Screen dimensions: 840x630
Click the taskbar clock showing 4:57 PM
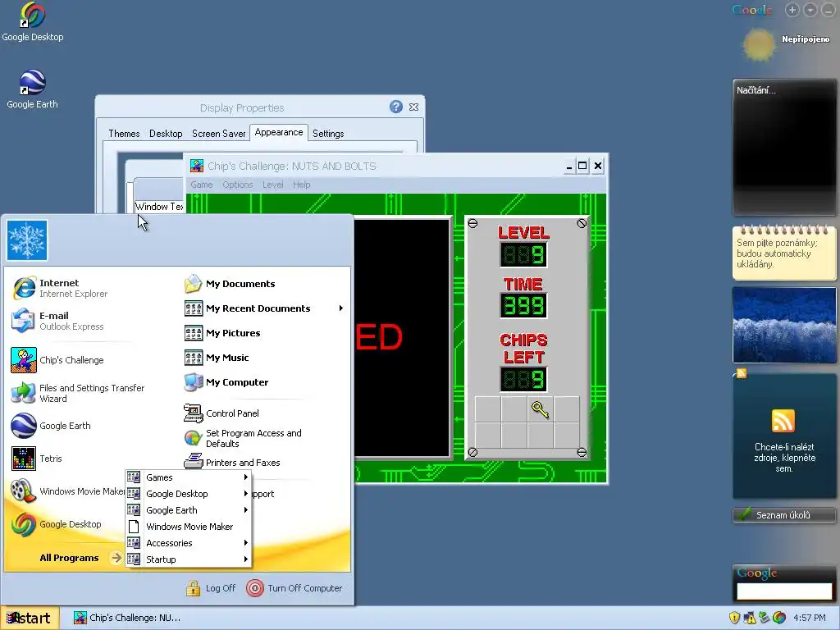tap(809, 618)
